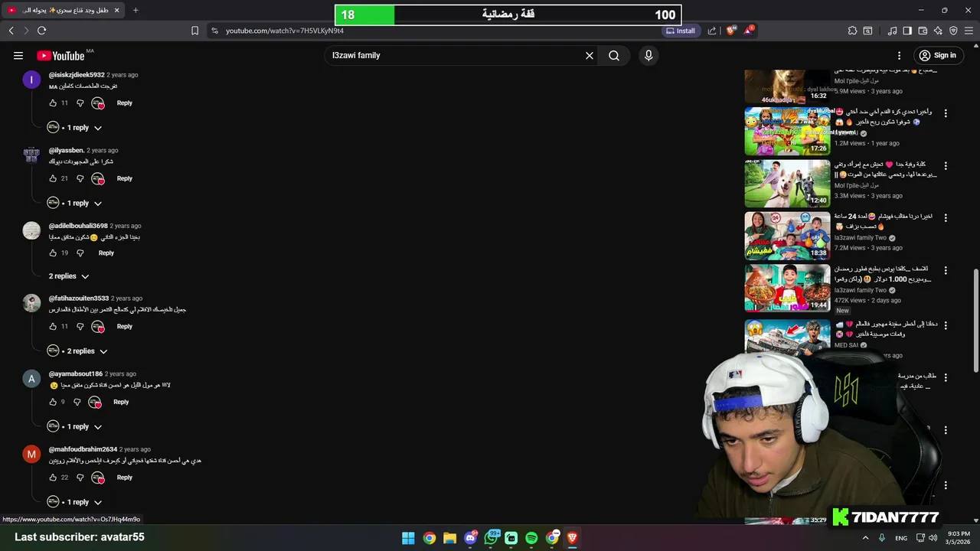This screenshot has width=980, height=551.
Task: Go to the YouTube home logo
Action: point(60,55)
